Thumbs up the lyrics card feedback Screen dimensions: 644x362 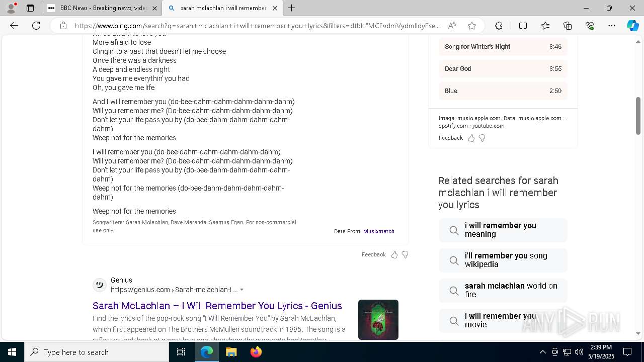394,254
